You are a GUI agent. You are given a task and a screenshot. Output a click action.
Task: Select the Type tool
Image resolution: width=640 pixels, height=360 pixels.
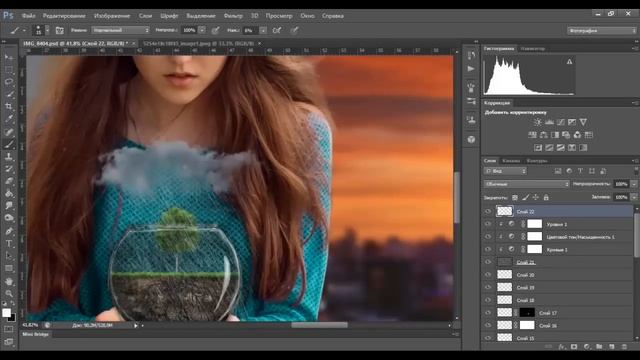point(9,244)
